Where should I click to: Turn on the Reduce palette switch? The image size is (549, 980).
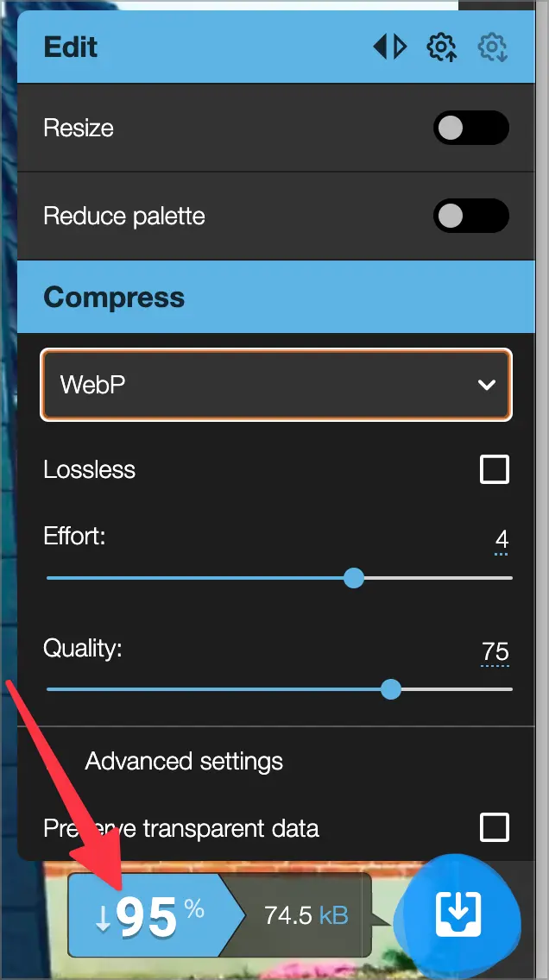pos(470,216)
